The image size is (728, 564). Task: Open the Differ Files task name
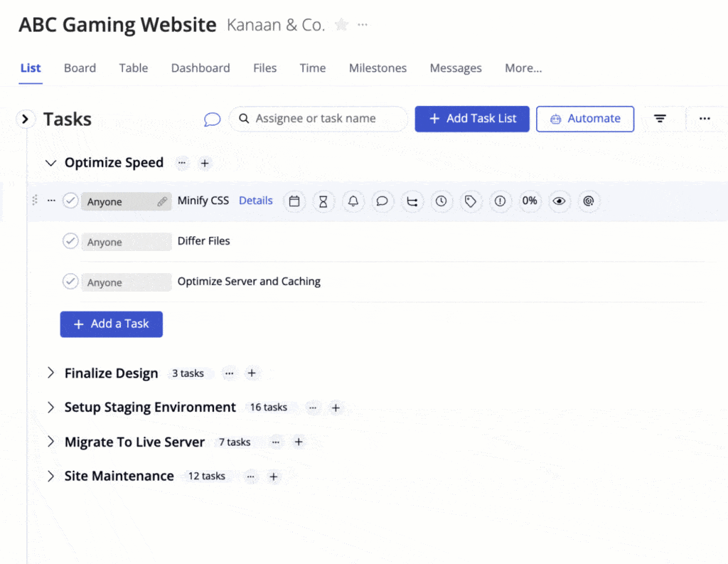point(204,241)
